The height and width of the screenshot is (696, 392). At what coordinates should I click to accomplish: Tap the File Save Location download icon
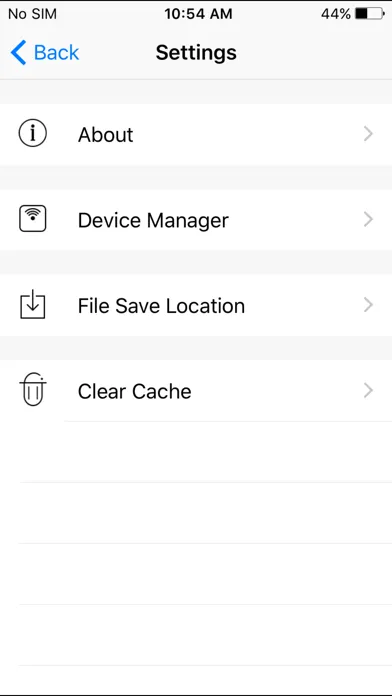(x=32, y=304)
